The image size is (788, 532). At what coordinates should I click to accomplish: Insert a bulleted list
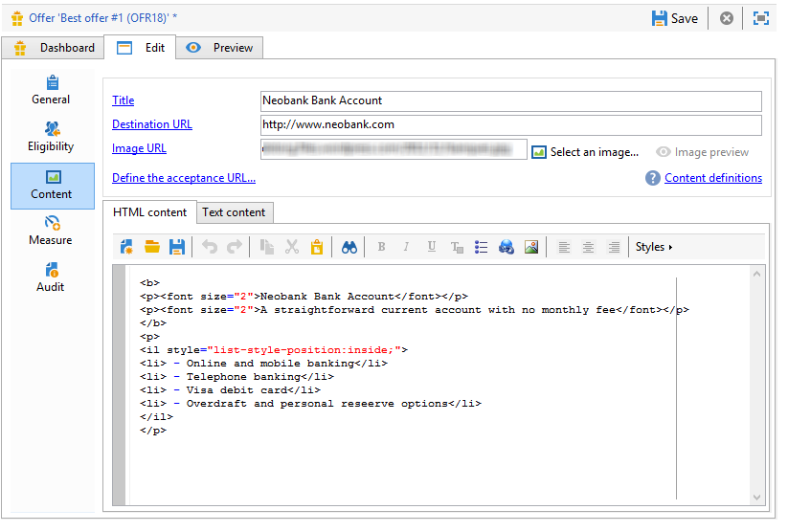pos(481,247)
